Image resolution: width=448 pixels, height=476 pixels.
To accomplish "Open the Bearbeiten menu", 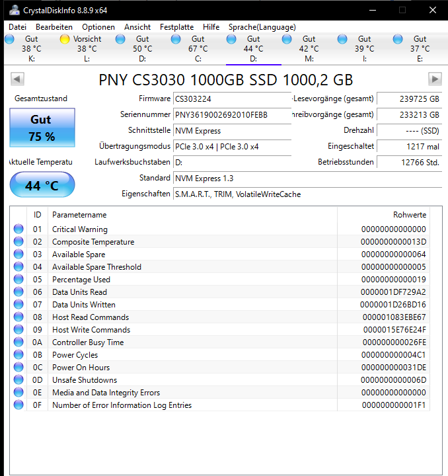I will (x=54, y=27).
